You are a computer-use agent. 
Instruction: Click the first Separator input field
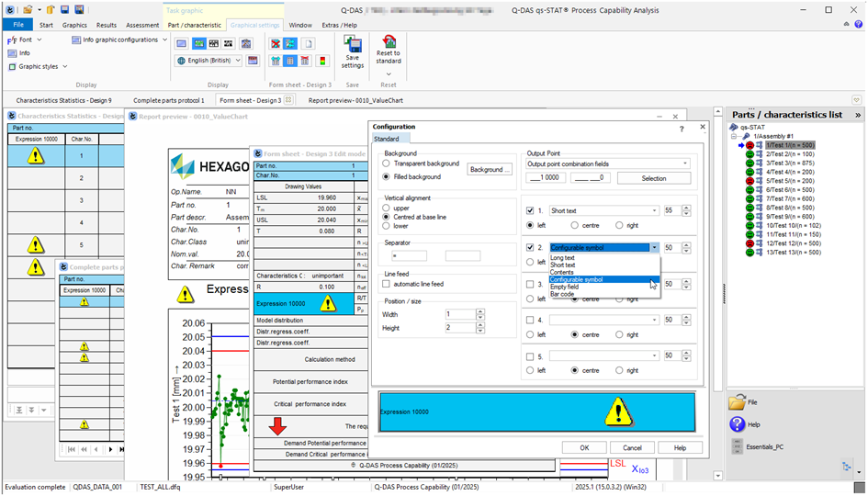(409, 255)
